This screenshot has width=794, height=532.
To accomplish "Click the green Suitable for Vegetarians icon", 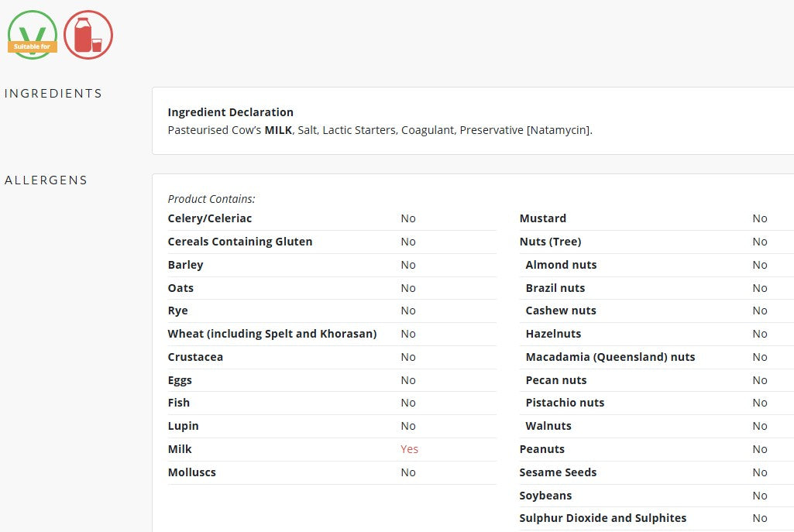I will tap(33, 35).
